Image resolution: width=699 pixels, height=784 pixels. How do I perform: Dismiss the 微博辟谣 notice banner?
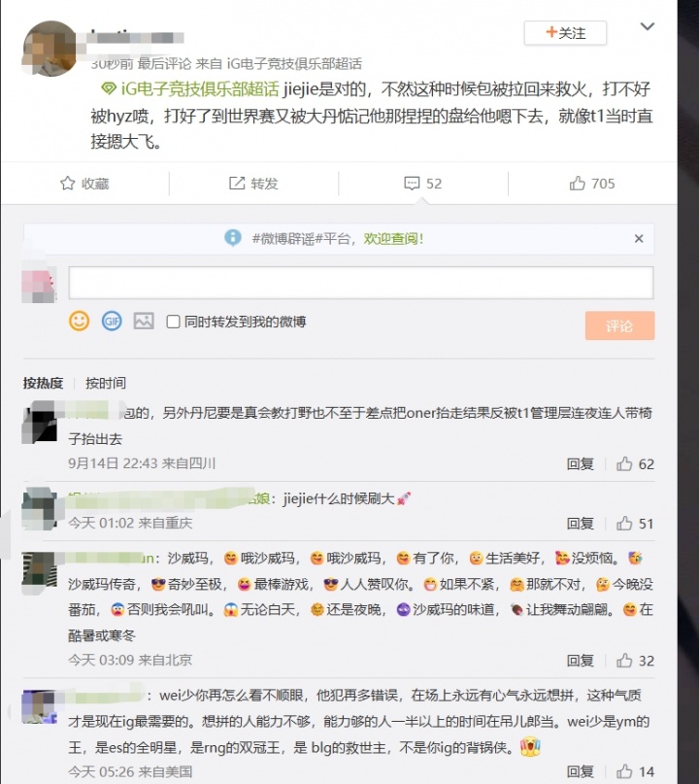(639, 238)
